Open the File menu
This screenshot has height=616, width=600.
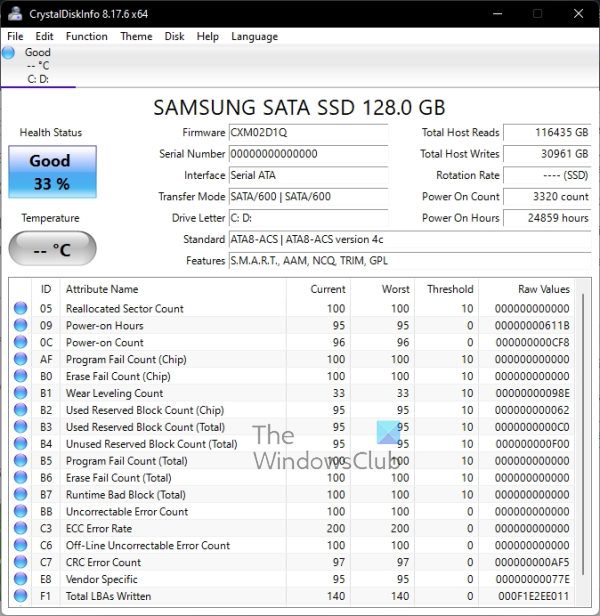tap(15, 37)
